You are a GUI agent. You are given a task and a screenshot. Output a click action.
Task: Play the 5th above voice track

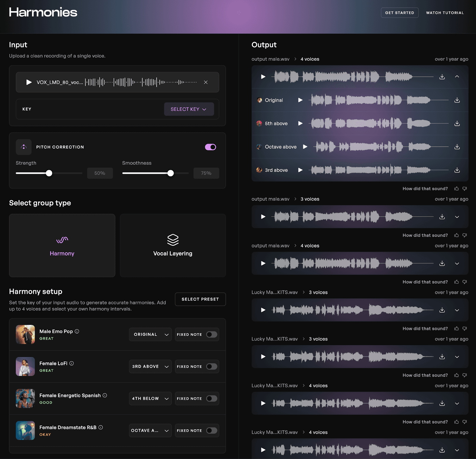pyautogui.click(x=300, y=123)
